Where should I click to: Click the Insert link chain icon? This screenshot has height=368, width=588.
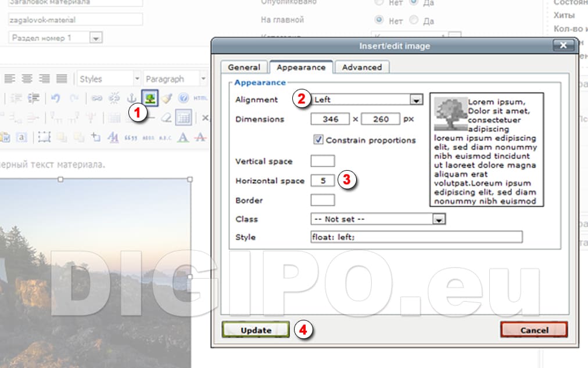coord(96,98)
